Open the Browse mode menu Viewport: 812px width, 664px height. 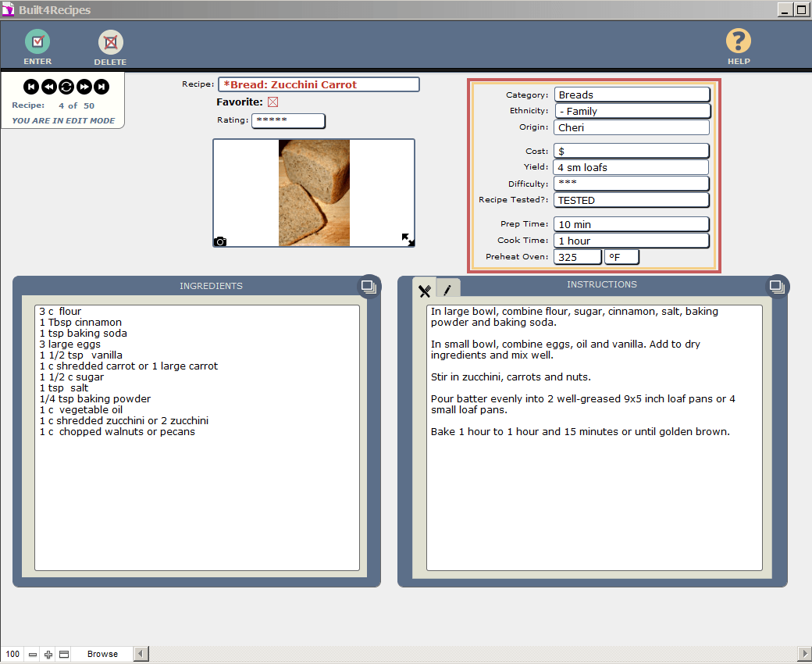pos(102,654)
